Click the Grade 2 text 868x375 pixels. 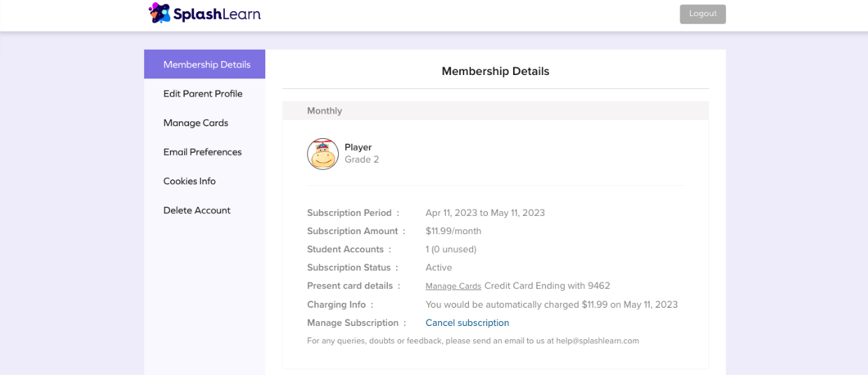click(361, 160)
